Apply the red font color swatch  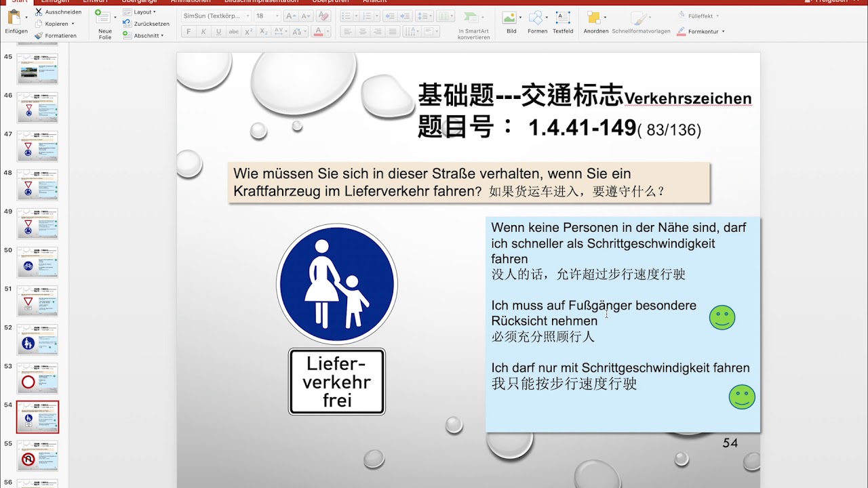[318, 31]
